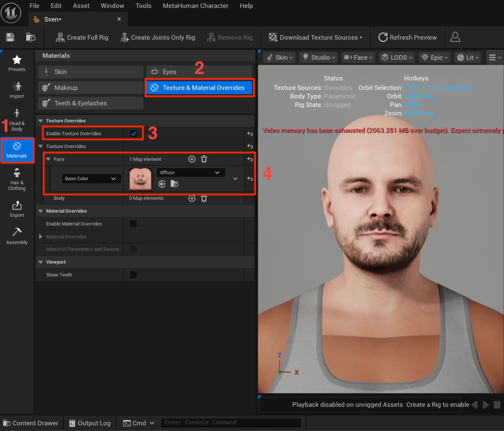Open the Epic rendering quality dropdown

coord(435,57)
